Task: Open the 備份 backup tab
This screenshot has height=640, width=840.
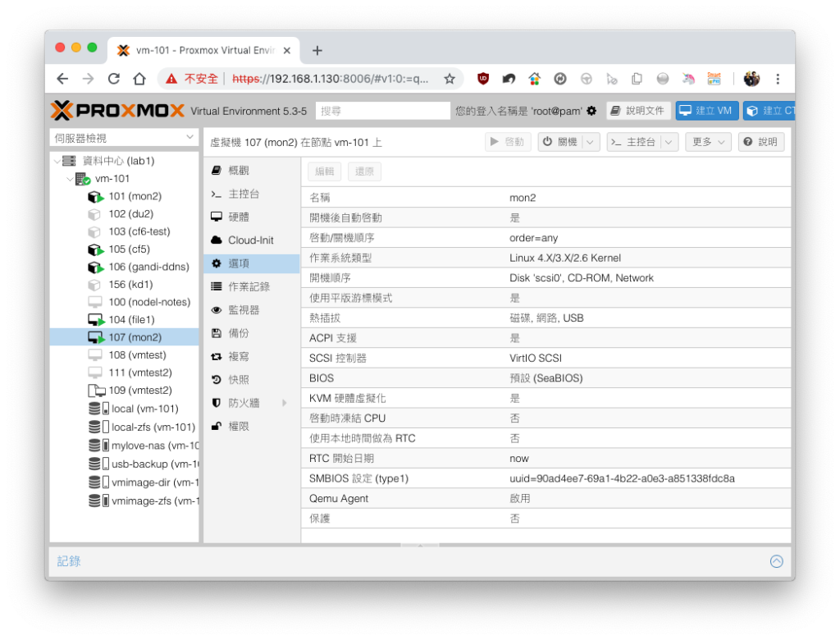Action: point(252,333)
